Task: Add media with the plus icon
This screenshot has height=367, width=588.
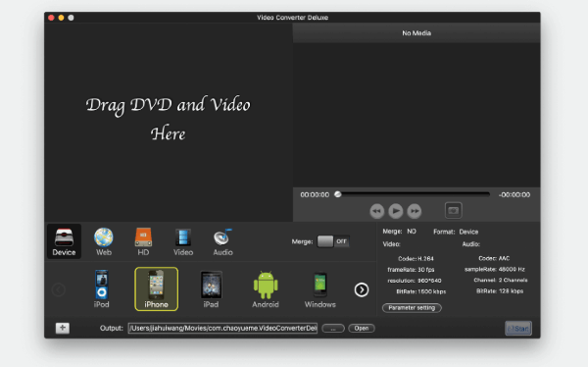Action: (x=63, y=328)
